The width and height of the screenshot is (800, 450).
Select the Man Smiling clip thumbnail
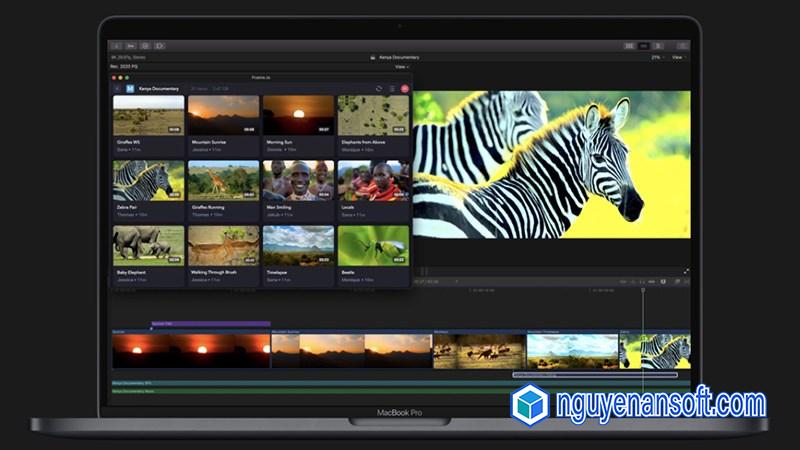tap(297, 181)
